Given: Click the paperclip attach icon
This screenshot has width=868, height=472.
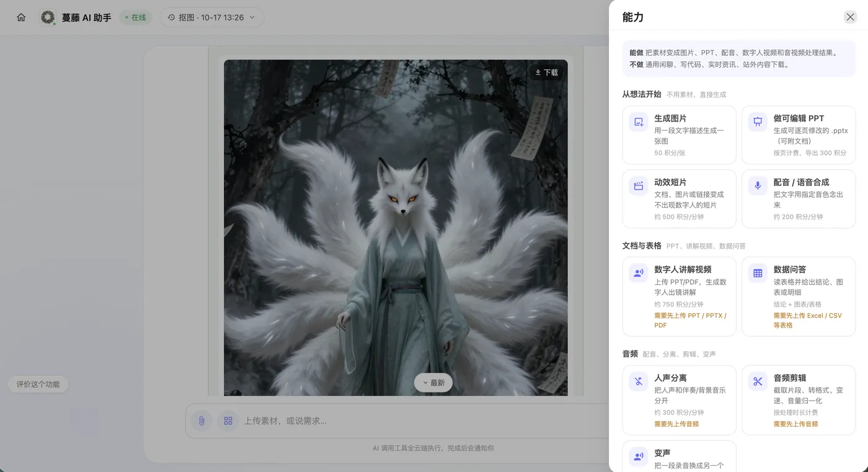Looking at the screenshot, I should [x=201, y=421].
